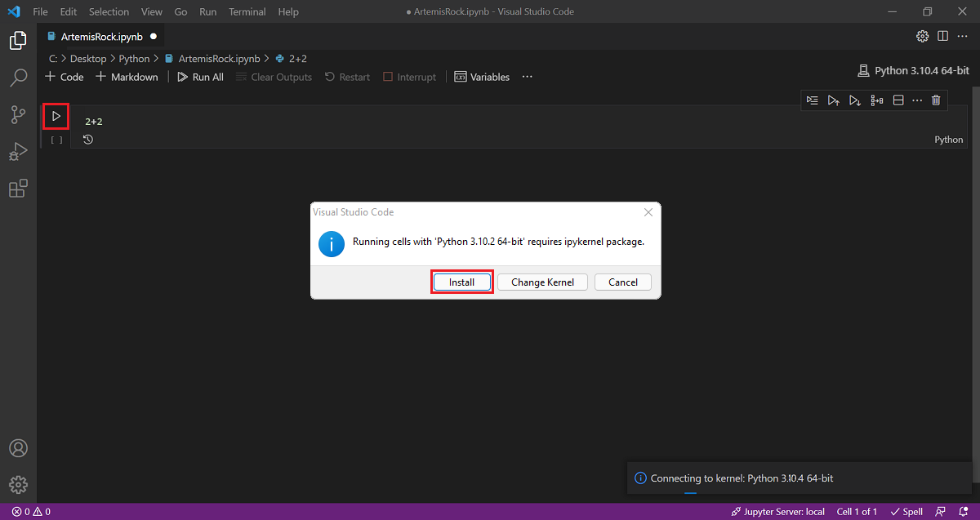The image size is (980, 520).
Task: Click the cell execution count brackets
Action: 56,140
